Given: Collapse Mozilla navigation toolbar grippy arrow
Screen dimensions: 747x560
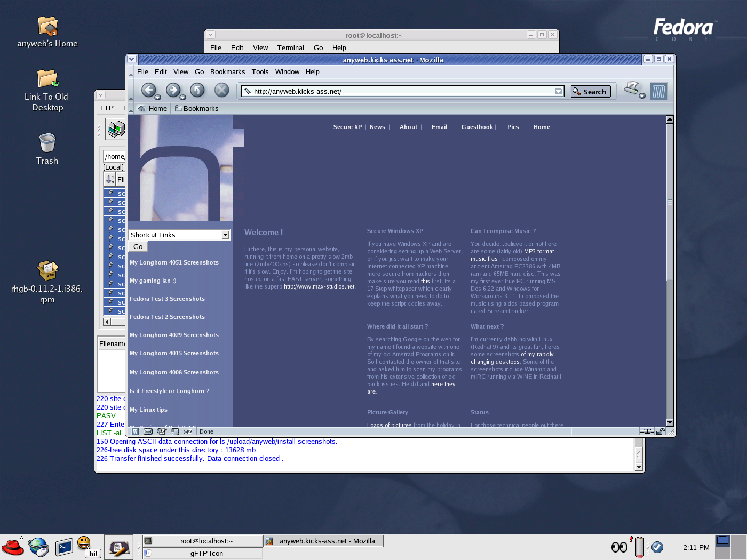Looking at the screenshot, I should [131, 91].
